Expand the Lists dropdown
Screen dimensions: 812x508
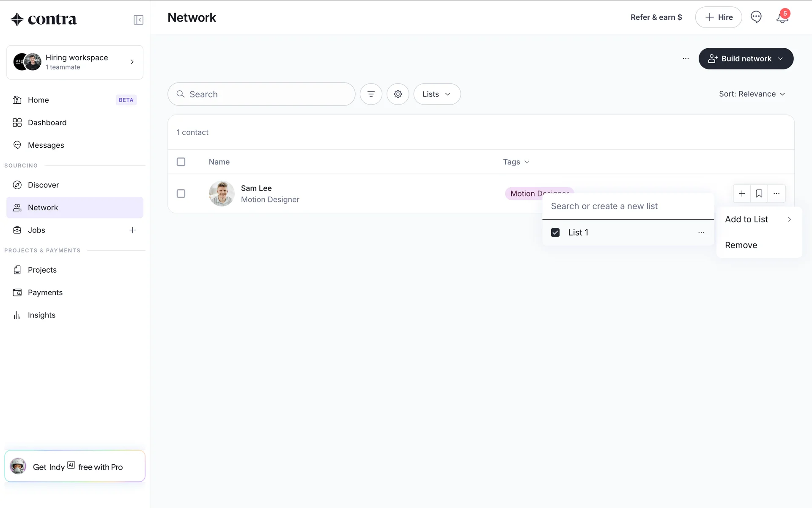[437, 94]
